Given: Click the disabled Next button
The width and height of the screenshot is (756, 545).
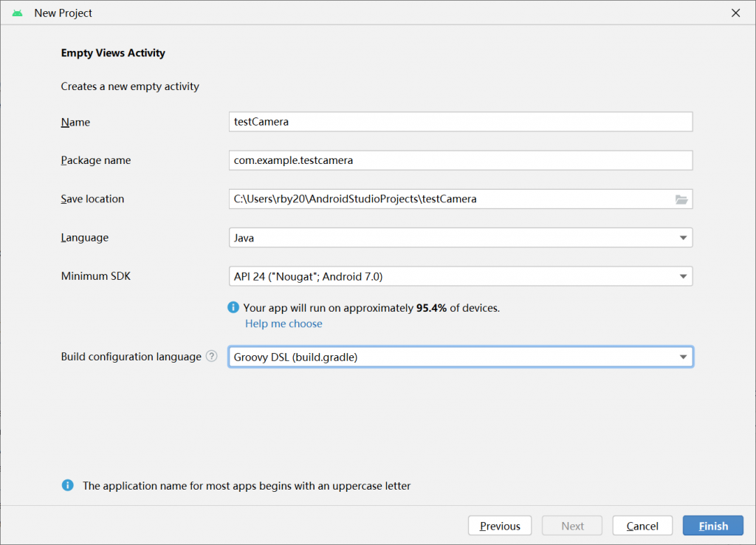Looking at the screenshot, I should pyautogui.click(x=572, y=526).
